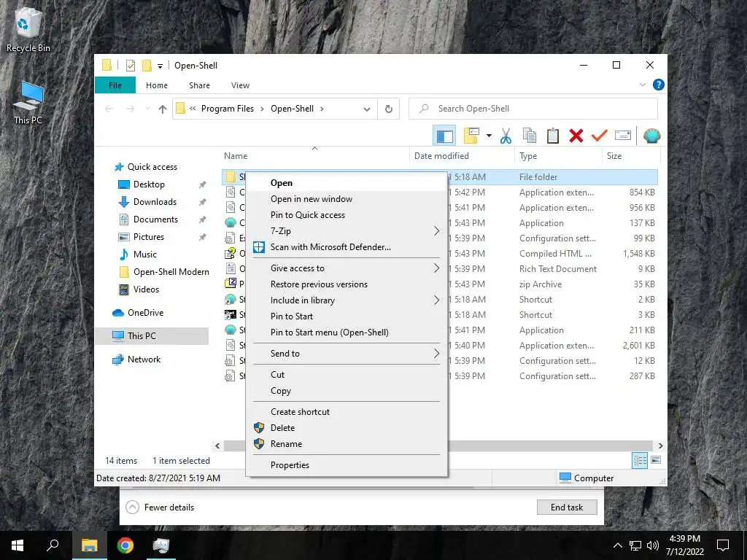
Task: Click the New folder icon in title bar
Action: click(x=147, y=66)
